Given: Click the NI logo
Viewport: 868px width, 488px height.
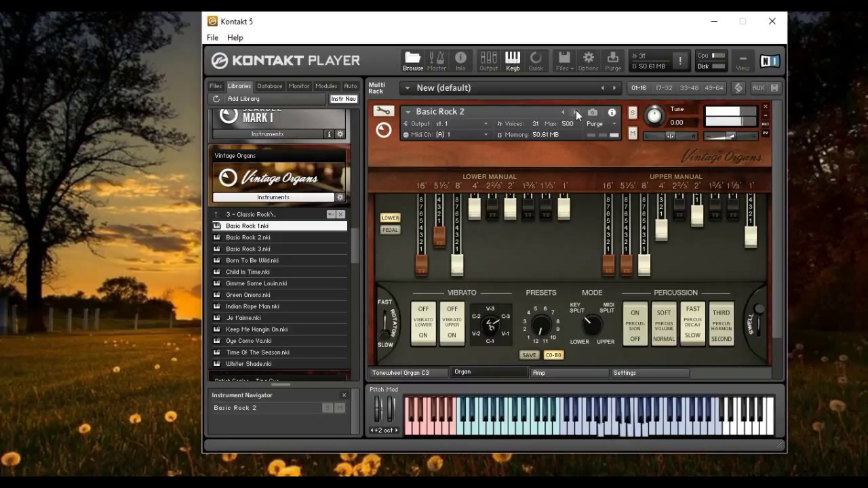Looking at the screenshot, I should pyautogui.click(x=770, y=61).
